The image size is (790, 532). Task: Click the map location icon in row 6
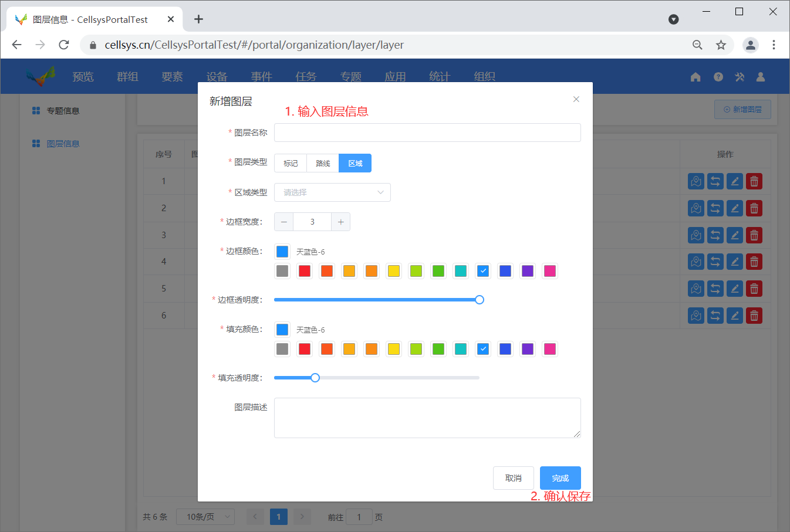point(696,316)
